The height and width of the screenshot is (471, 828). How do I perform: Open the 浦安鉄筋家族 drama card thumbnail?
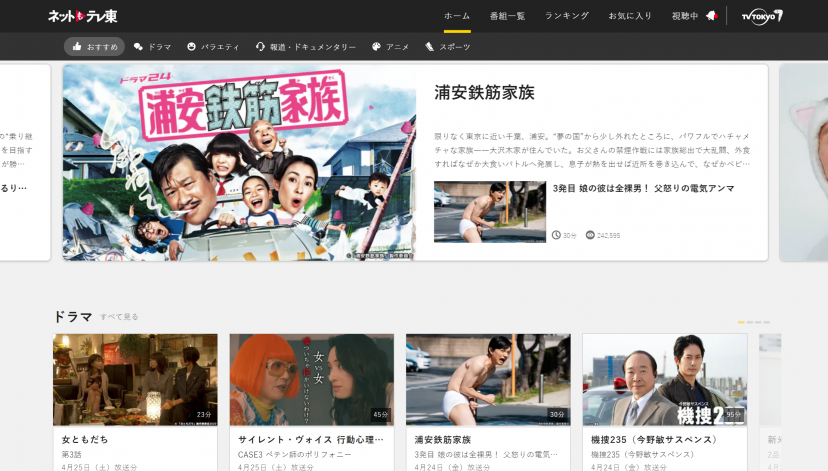(488, 380)
